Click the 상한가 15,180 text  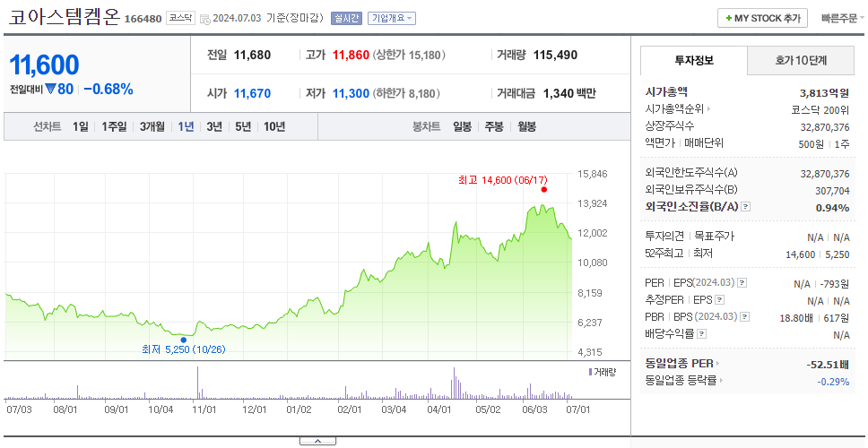pos(409,55)
